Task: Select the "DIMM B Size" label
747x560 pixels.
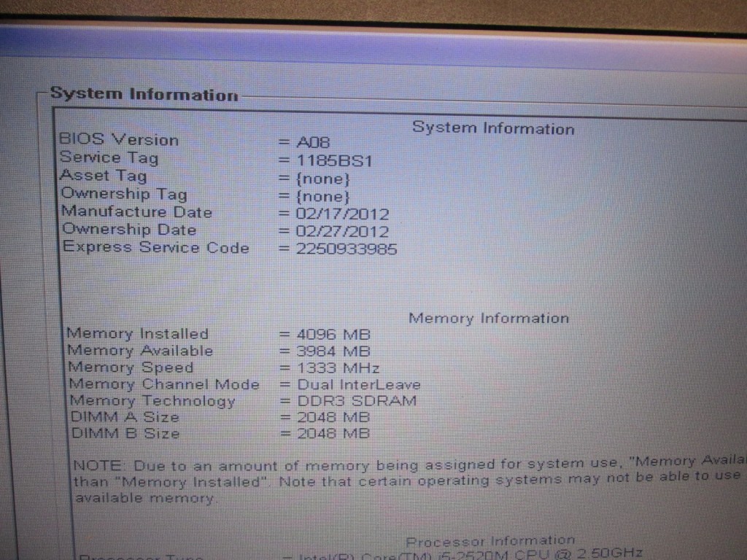Action: (125, 433)
